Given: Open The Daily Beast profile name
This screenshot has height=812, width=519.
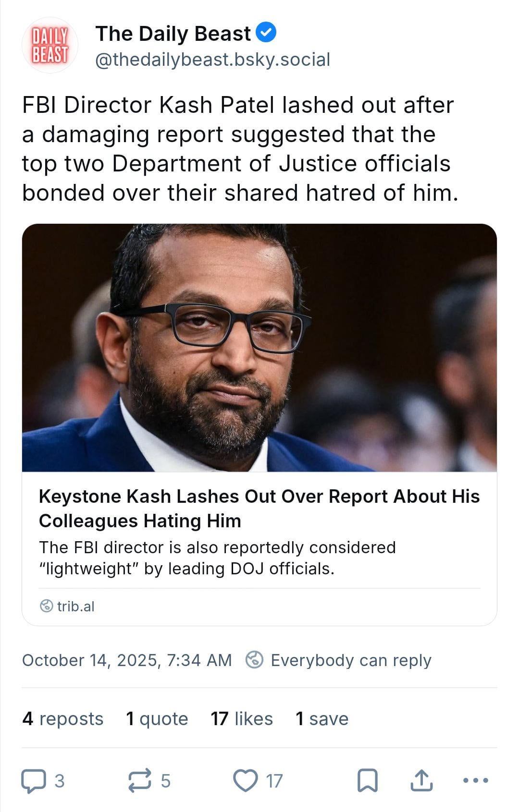Looking at the screenshot, I should [x=173, y=34].
